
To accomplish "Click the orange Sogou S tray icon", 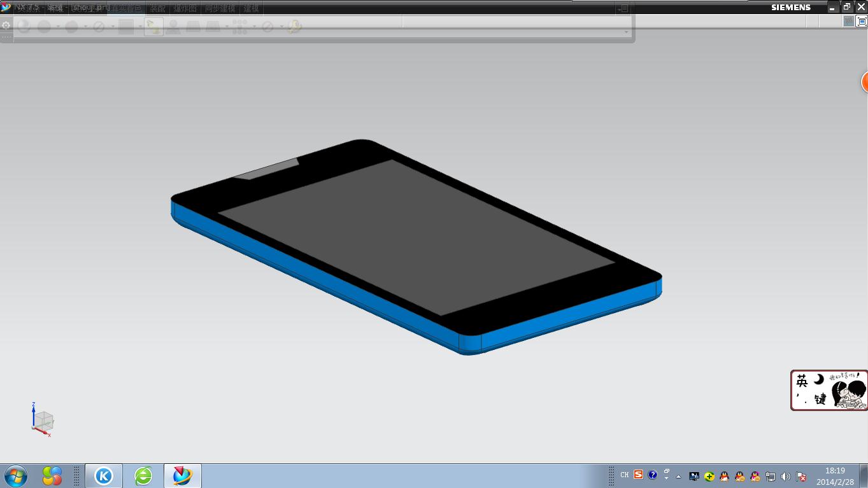I will tap(638, 475).
